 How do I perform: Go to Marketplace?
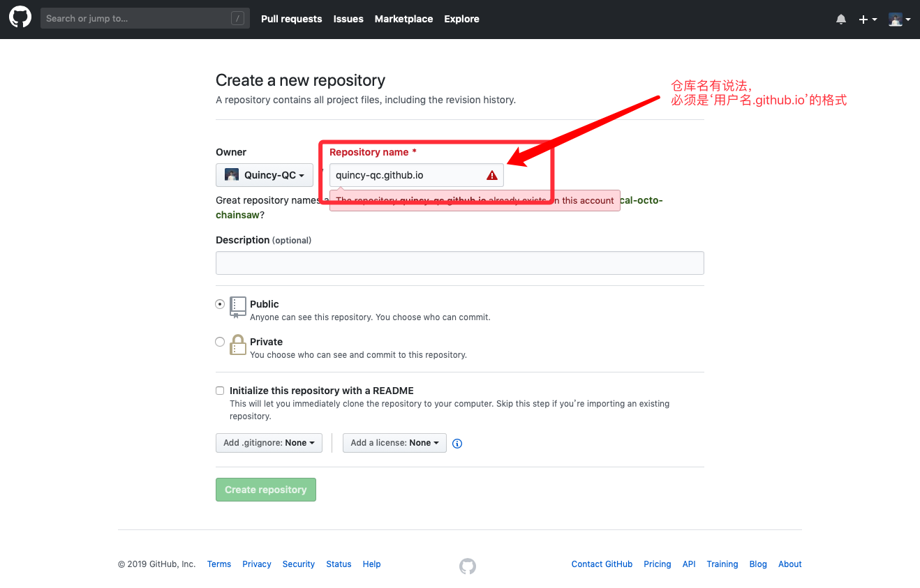point(403,19)
